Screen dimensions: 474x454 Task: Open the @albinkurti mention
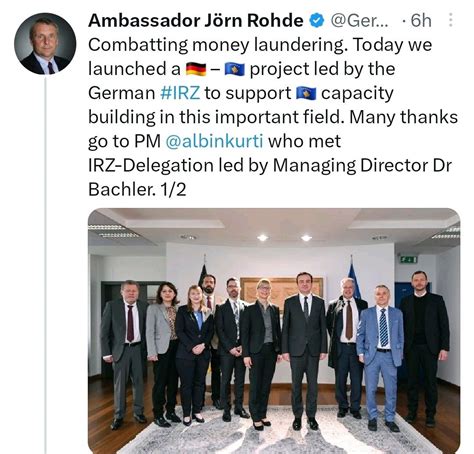click(x=214, y=141)
